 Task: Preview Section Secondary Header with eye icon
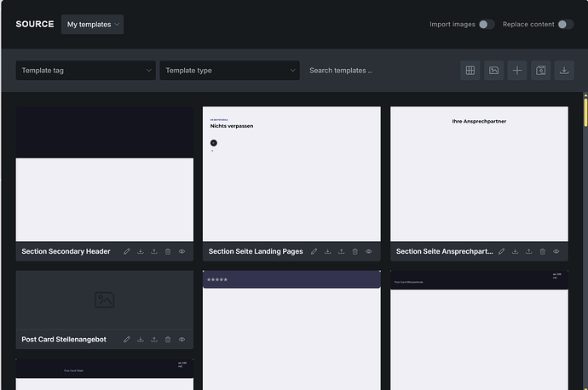[182, 252]
